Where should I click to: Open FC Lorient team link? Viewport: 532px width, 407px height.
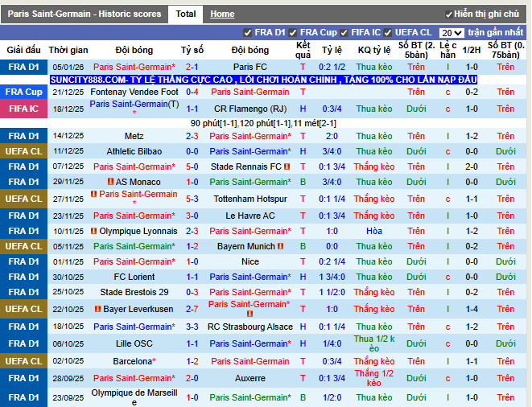[x=134, y=277]
